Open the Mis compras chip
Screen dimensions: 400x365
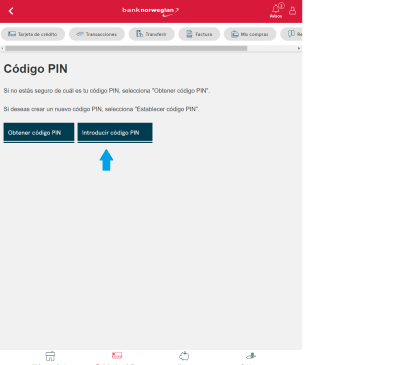(x=250, y=34)
